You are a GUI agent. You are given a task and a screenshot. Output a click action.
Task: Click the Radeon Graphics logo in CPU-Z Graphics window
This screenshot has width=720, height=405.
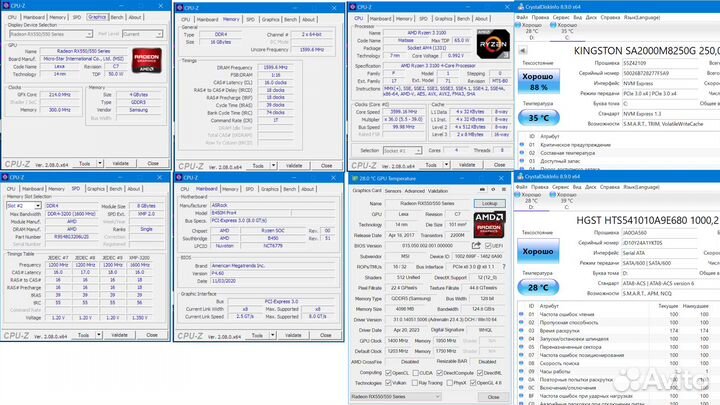147,60
